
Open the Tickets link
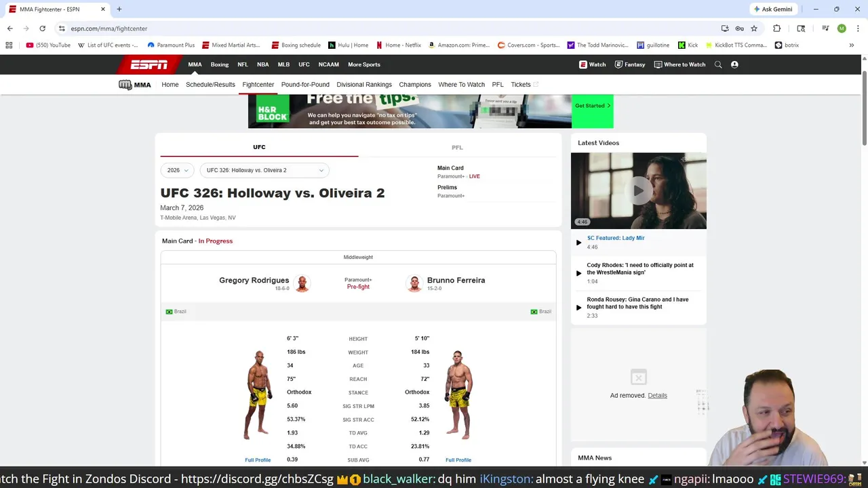(x=524, y=85)
